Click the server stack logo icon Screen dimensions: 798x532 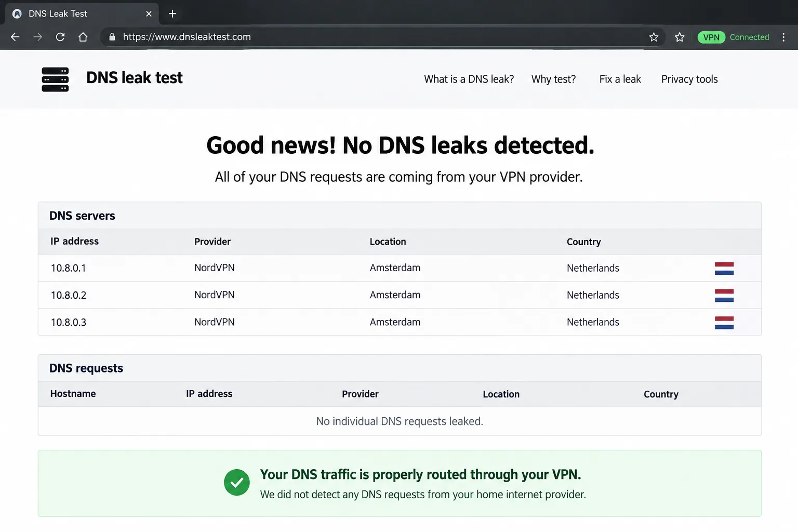pyautogui.click(x=55, y=79)
